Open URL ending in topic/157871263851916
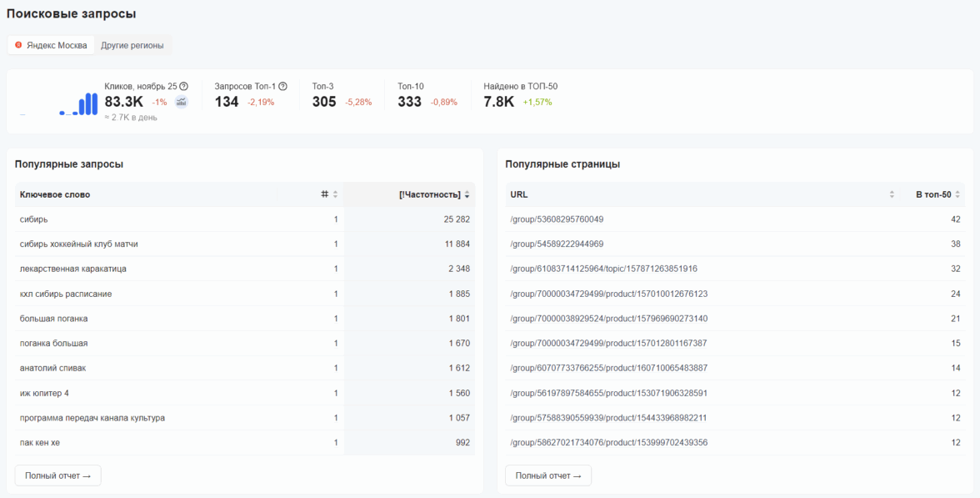Screen dimensions: 980x498 click(603, 269)
